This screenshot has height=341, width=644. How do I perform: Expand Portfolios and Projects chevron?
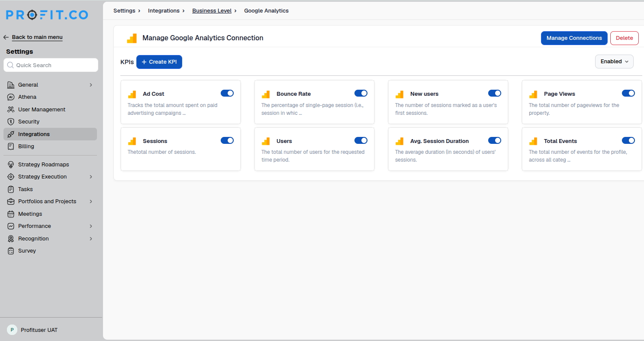pos(91,201)
